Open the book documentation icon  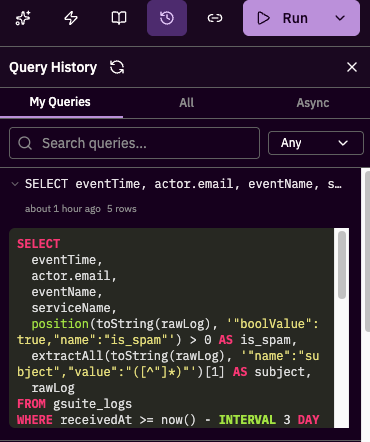point(119,18)
